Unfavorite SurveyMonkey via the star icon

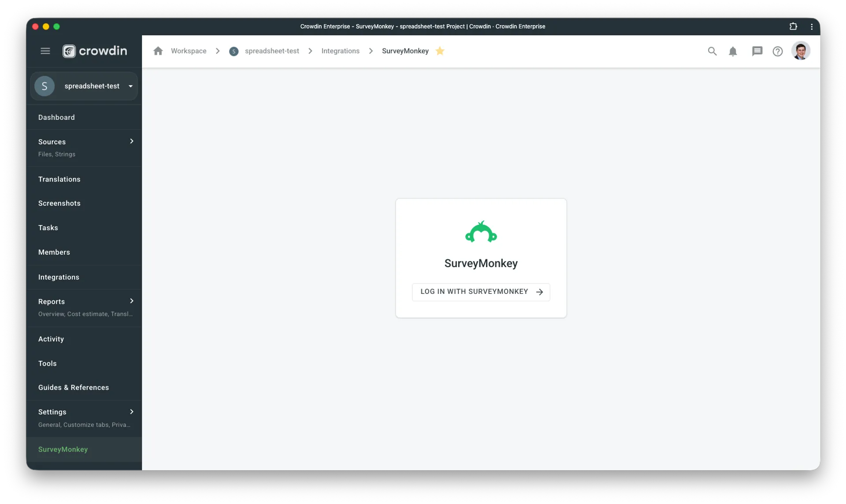click(x=440, y=51)
